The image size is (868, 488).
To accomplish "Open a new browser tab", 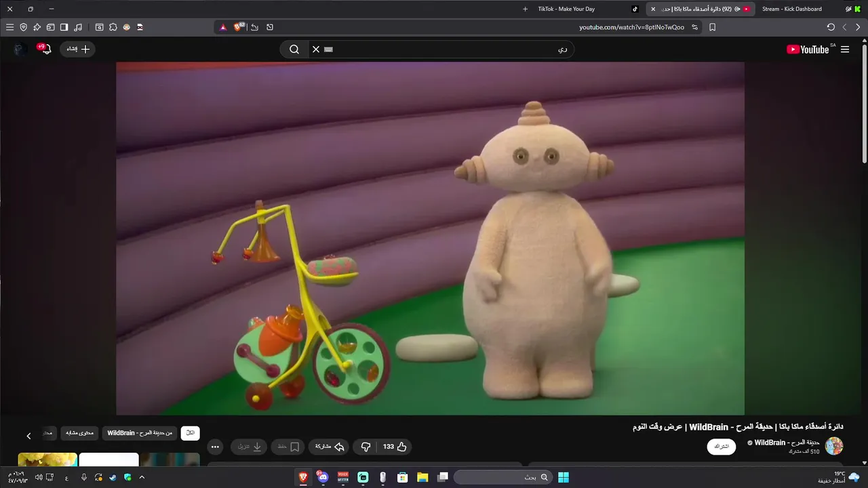I will click(x=525, y=9).
